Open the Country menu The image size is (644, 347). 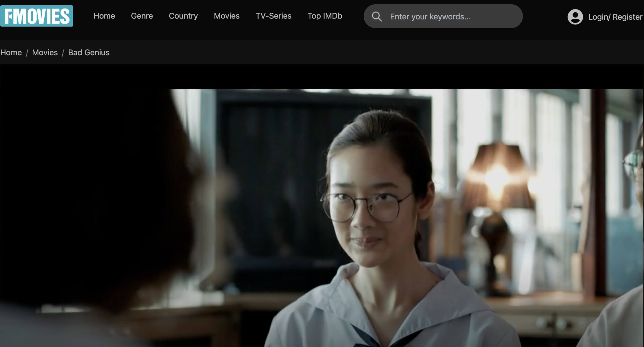coord(183,16)
